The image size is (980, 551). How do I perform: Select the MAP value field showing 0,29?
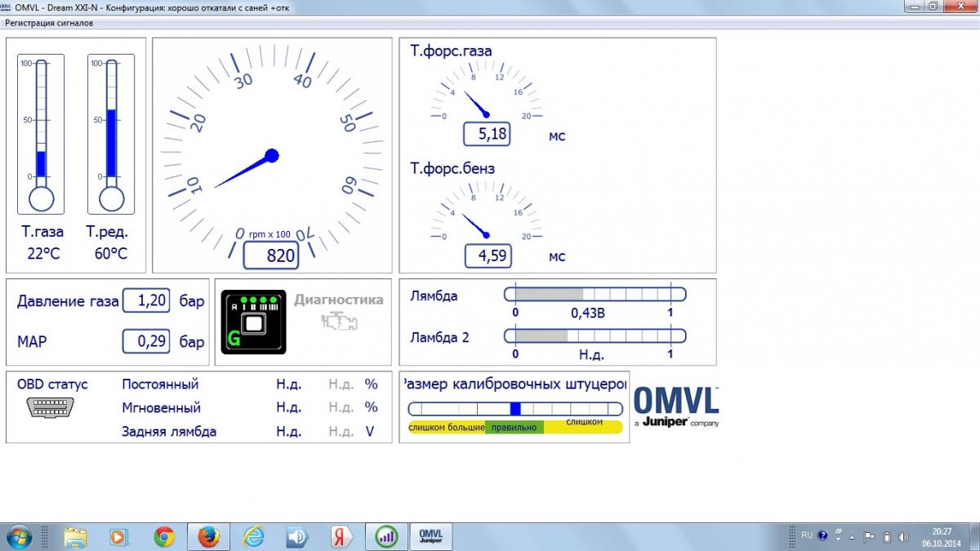[x=146, y=341]
